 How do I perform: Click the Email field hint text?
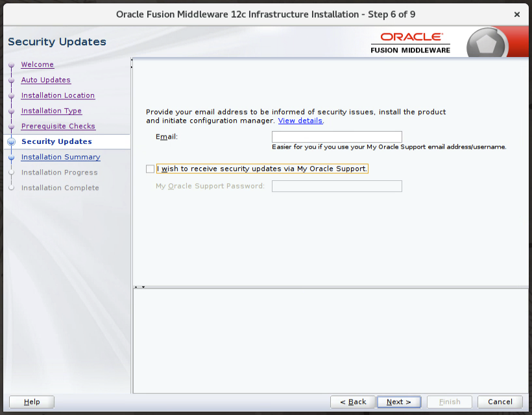pos(389,147)
